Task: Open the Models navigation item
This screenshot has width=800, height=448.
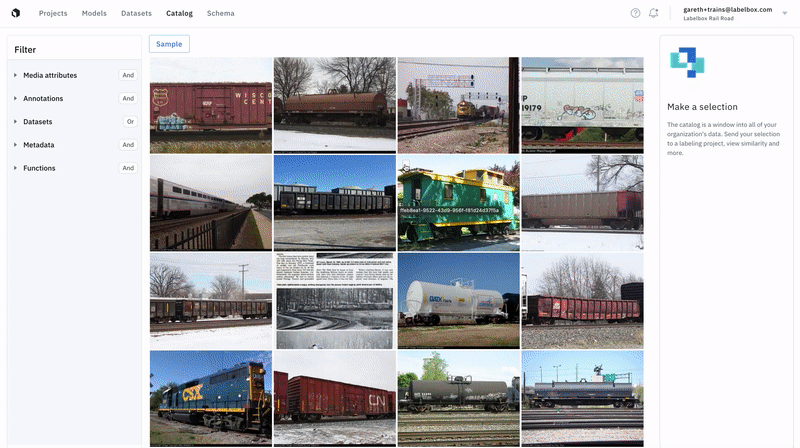Action: pos(94,13)
